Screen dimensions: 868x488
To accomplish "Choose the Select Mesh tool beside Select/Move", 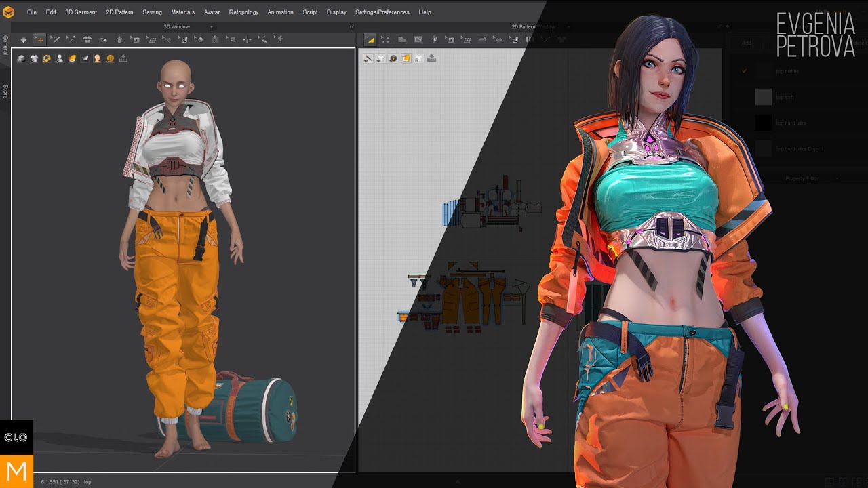I will click(56, 39).
